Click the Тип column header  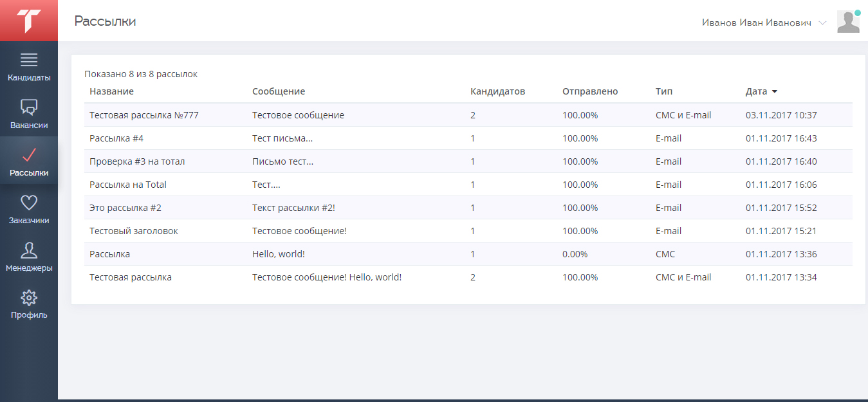pyautogui.click(x=663, y=91)
